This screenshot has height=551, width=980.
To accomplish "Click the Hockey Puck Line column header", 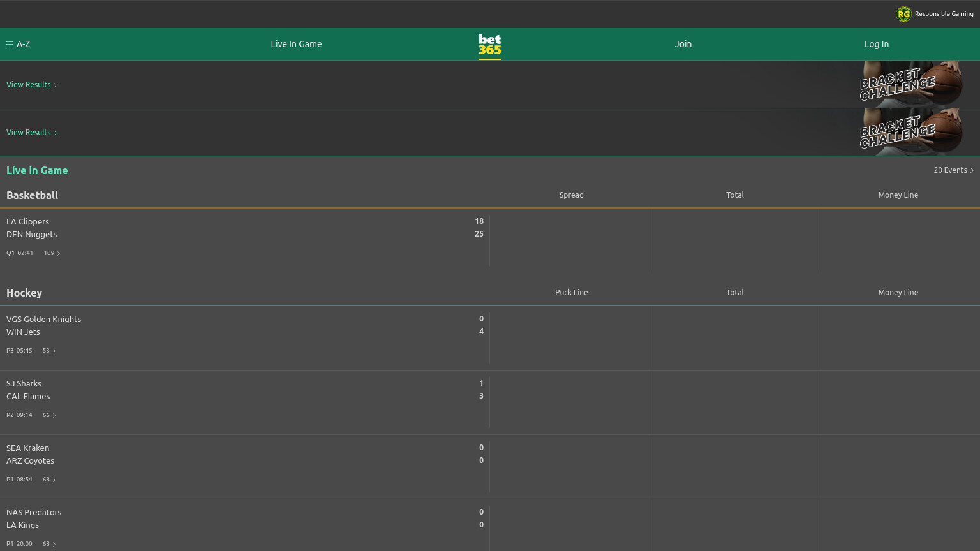I will tap(572, 293).
